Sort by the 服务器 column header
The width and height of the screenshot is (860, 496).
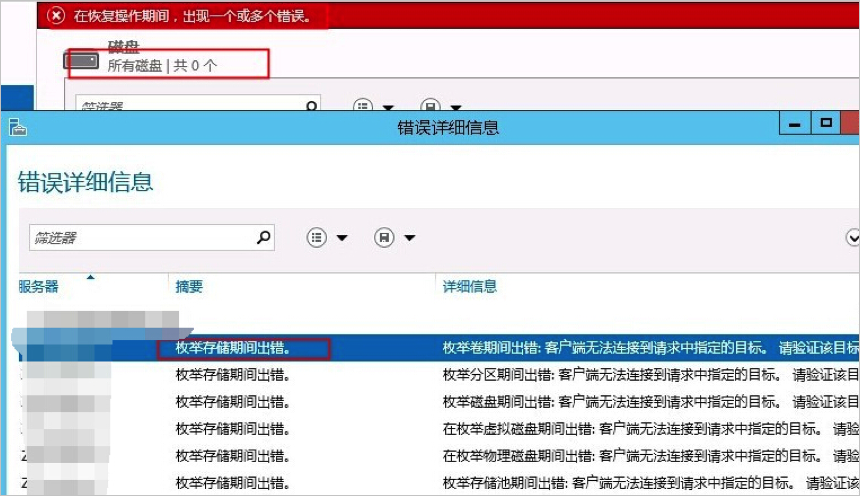tap(38, 286)
